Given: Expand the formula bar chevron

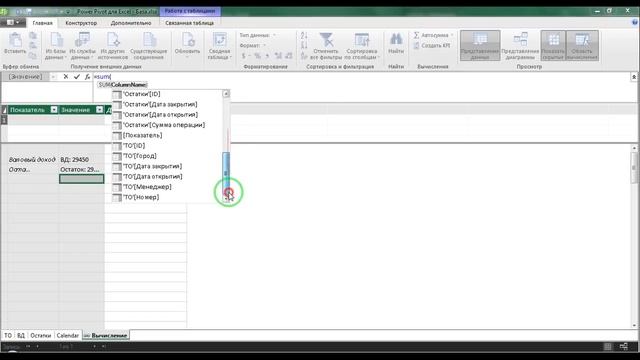Looking at the screenshot, I should (634, 77).
